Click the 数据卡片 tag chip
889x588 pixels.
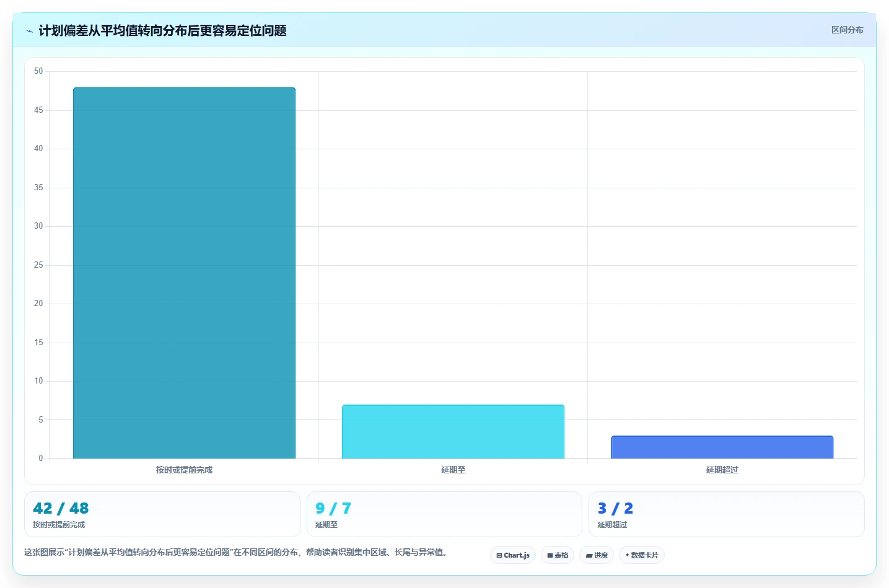[x=642, y=555]
